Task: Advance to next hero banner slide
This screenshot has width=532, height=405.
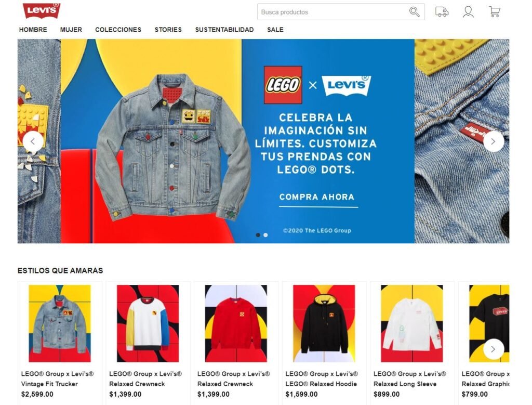Action: [x=494, y=141]
